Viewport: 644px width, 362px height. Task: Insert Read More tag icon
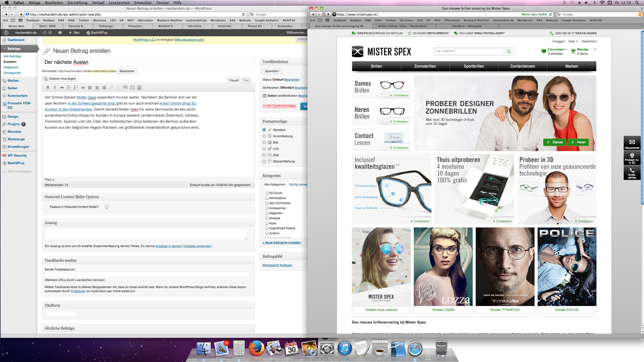pos(125,87)
